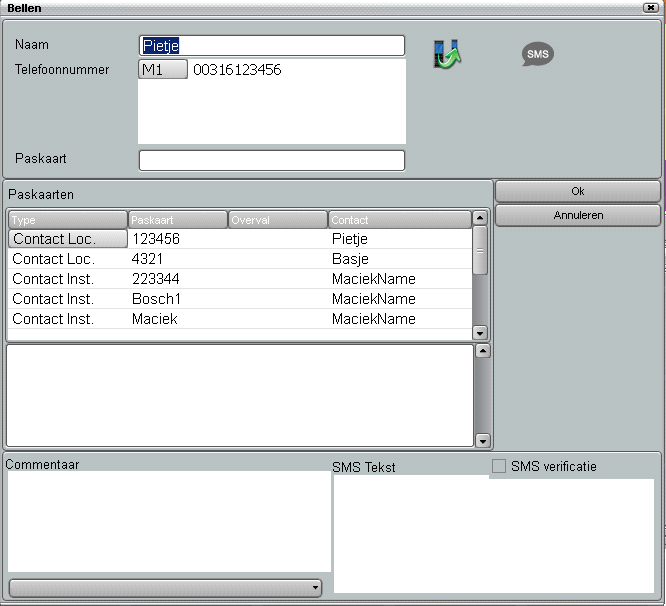Image resolution: width=666 pixels, height=606 pixels.
Task: Click the Overval column header
Action: 277,220
